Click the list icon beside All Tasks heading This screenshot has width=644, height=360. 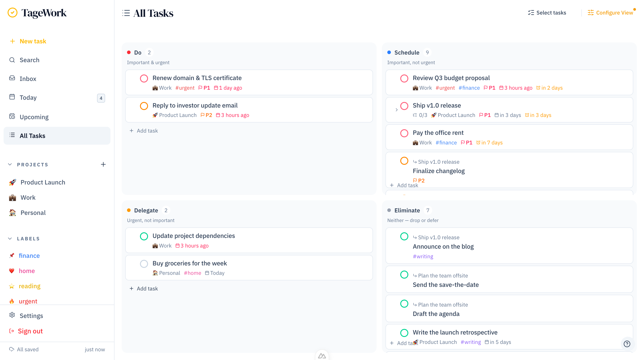[x=126, y=13]
